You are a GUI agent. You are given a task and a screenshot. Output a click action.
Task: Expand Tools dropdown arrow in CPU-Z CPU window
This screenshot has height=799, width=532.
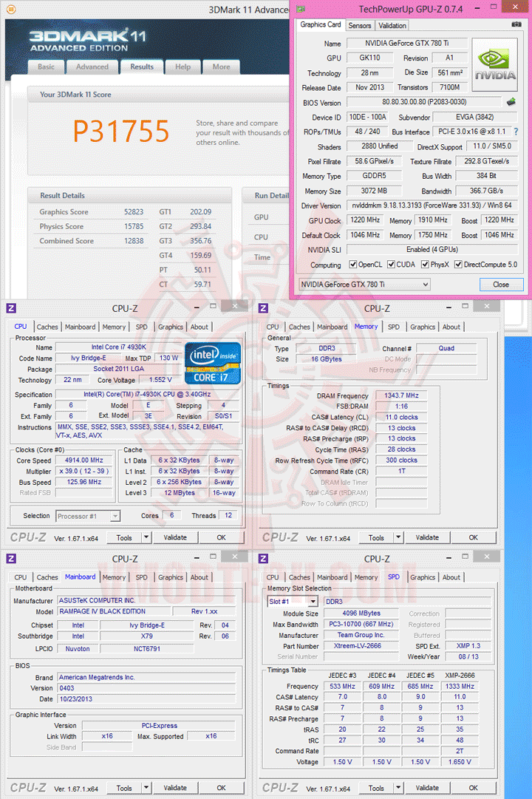click(146, 537)
